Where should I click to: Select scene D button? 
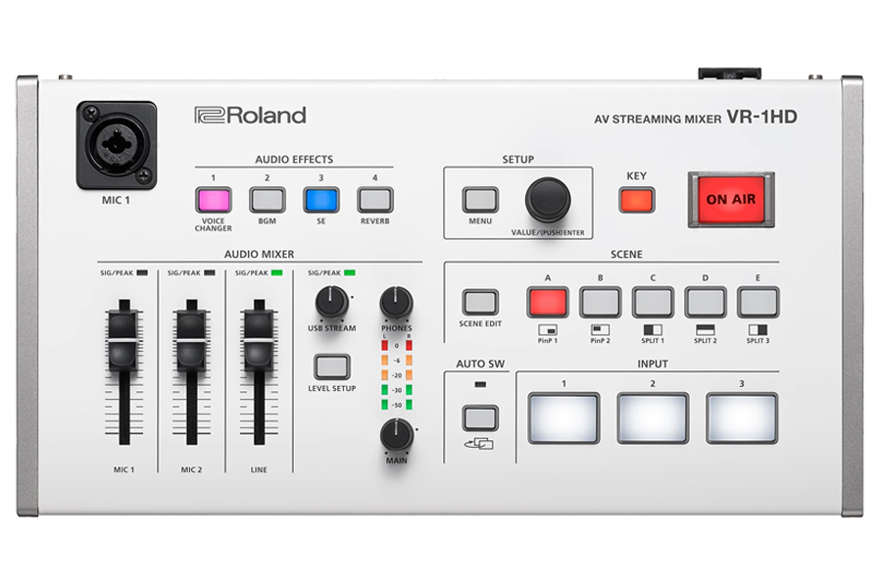(706, 302)
